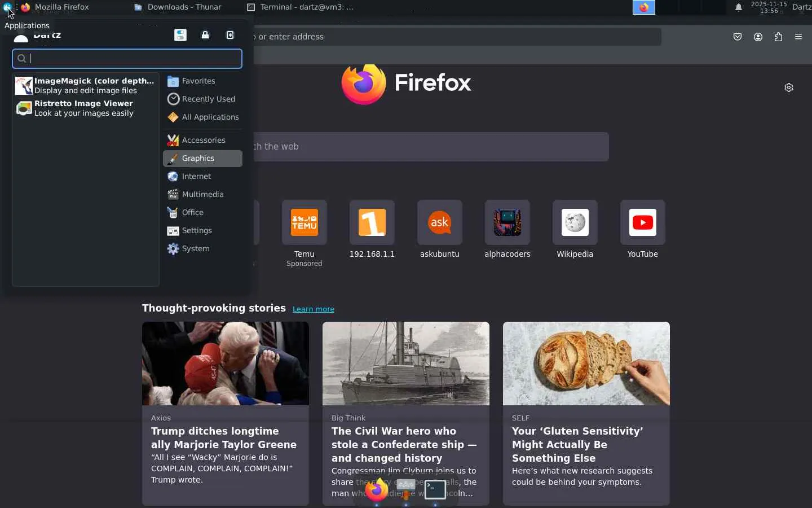Viewport: 812px width, 508px height.
Task: Open the Firefox account icon
Action: coord(758,37)
